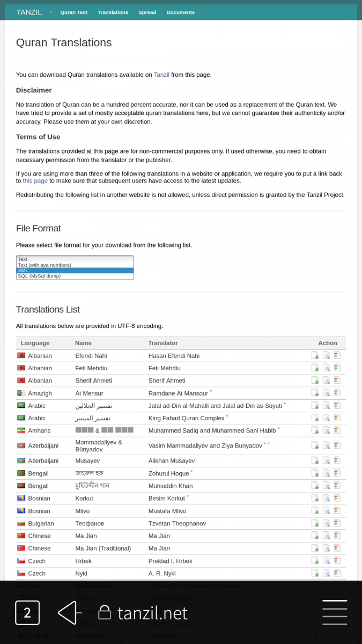View the changelog for Sherif Ahmeti
The width and height of the screenshot is (362, 644).
(337, 380)
